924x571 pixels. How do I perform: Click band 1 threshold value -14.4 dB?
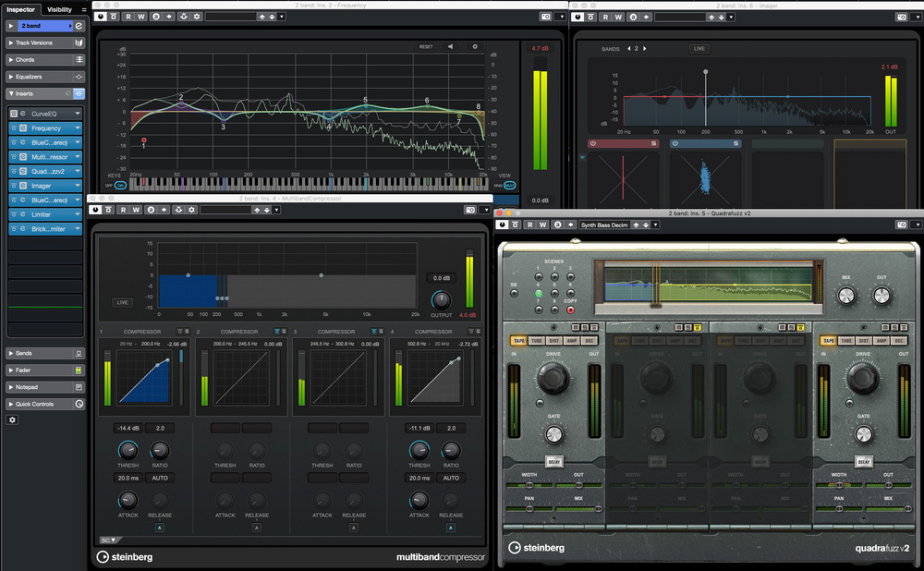128,429
